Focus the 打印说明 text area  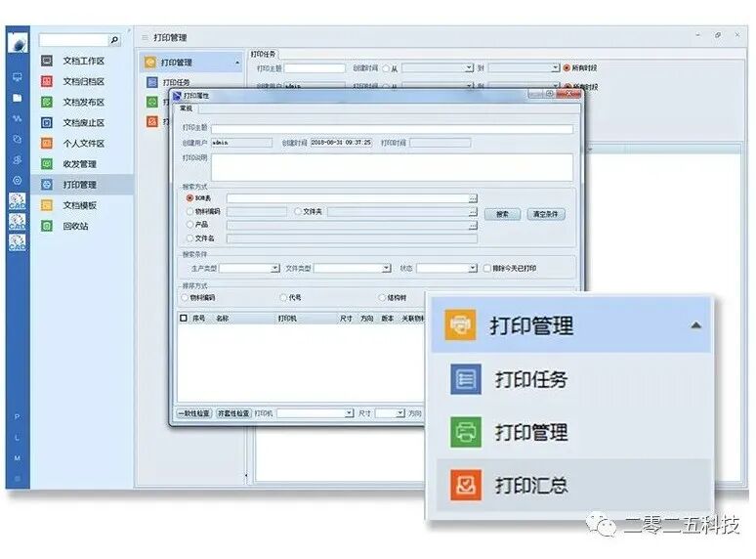point(392,167)
